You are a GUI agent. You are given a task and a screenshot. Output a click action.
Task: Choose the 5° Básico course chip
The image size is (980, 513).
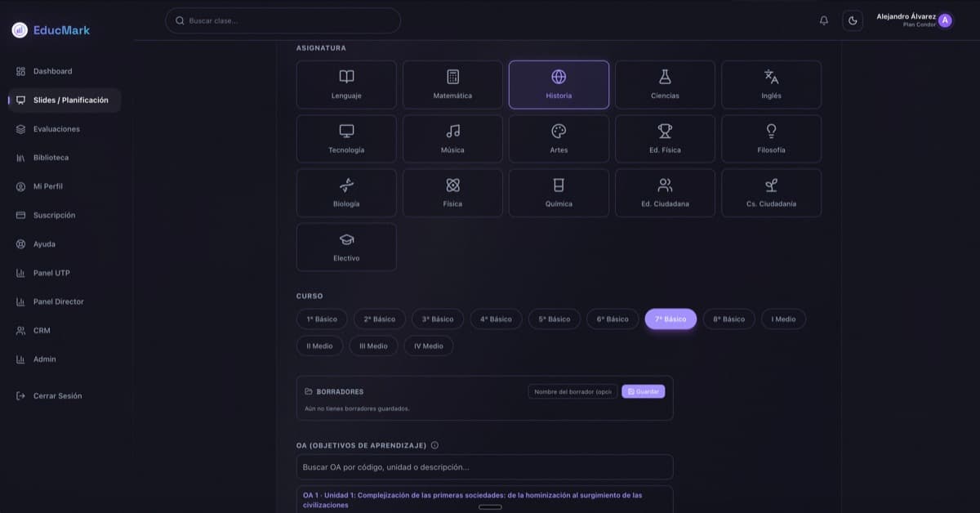[x=554, y=319]
